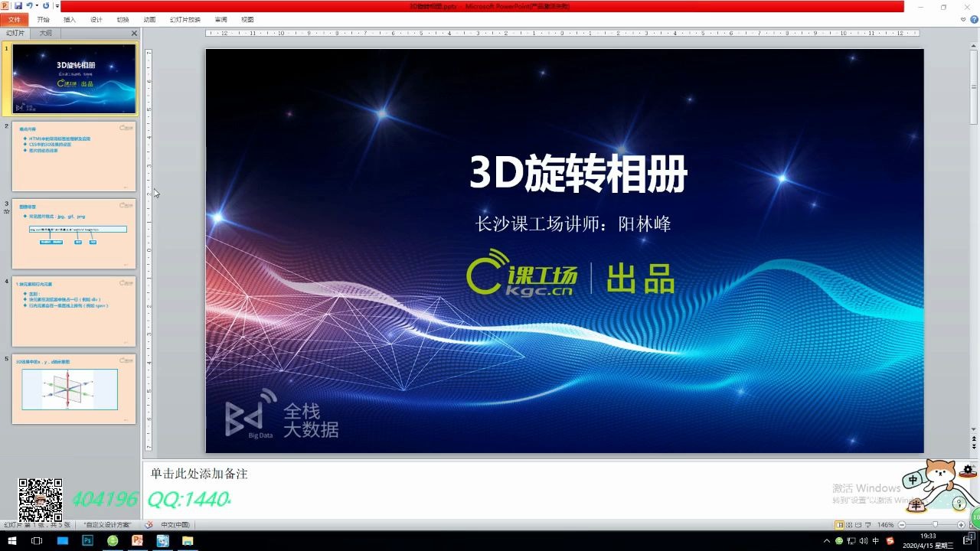The width and height of the screenshot is (980, 551).
Task: Click the 146% zoom level
Action: (x=885, y=525)
